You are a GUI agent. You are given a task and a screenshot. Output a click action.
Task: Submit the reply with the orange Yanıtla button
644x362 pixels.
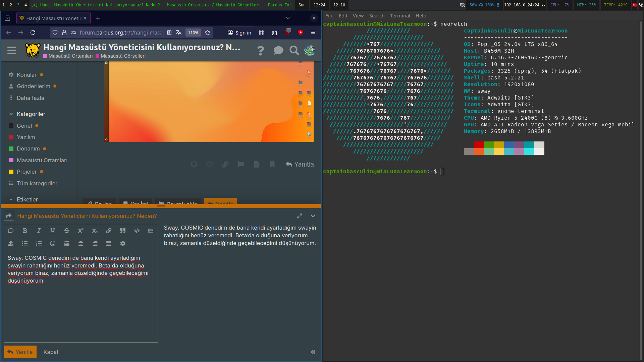point(20,352)
